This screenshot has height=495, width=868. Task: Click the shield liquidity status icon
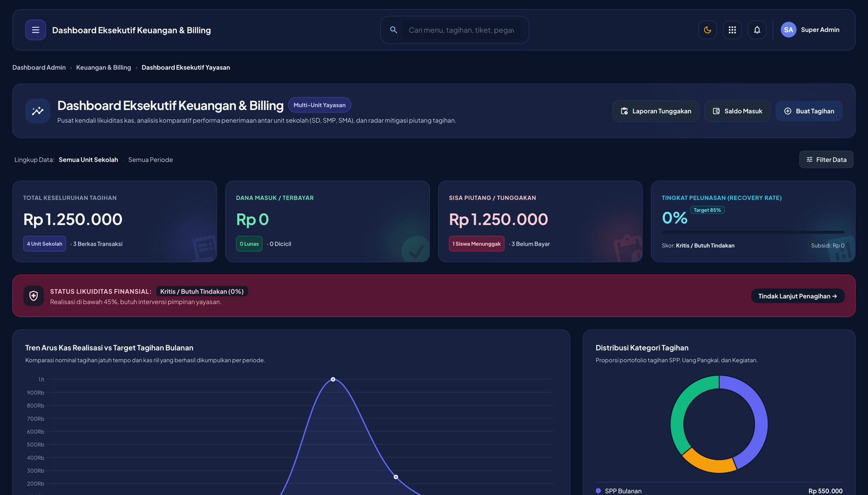coord(34,296)
